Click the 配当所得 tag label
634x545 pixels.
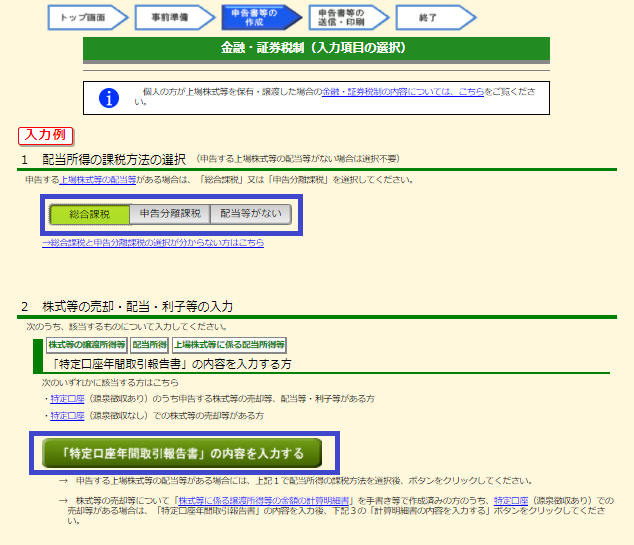[149, 344]
